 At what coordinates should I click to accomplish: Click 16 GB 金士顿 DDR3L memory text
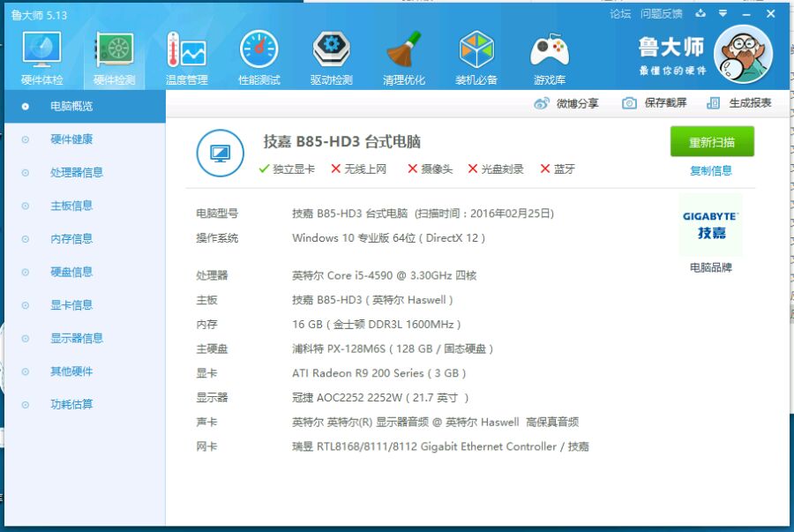[376, 325]
